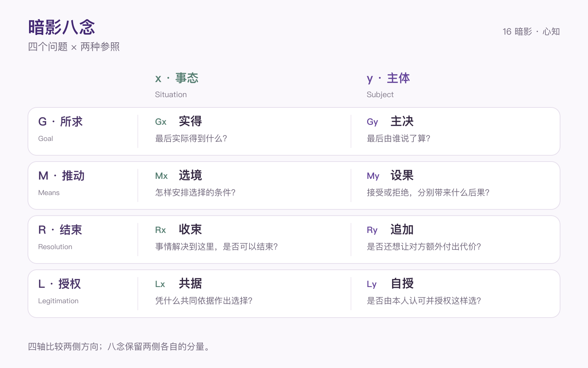Viewport: 588px width, 368px height.
Task: Click the Situation column sublabel
Action: pyautogui.click(x=171, y=95)
